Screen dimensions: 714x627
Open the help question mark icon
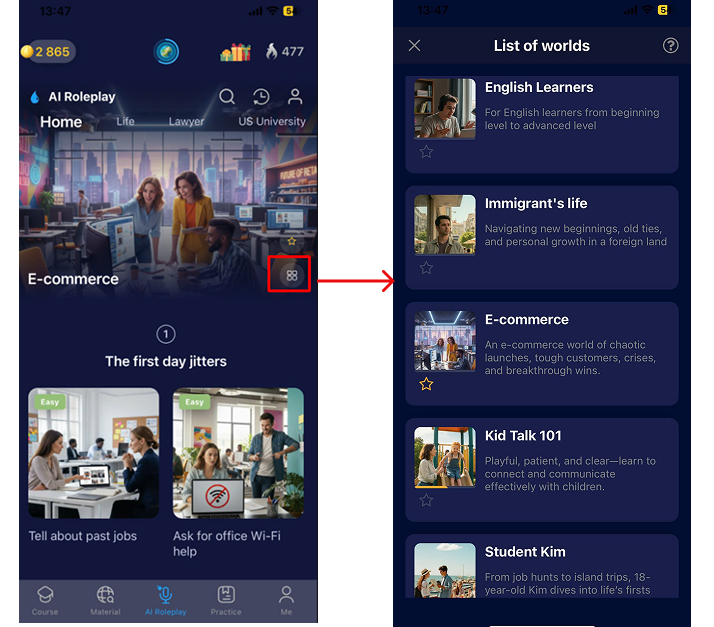point(671,46)
